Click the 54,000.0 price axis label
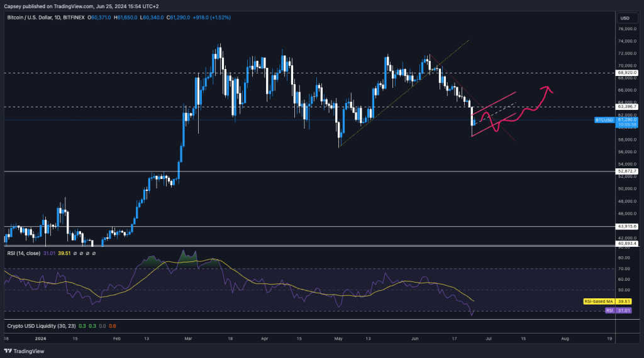644x358 pixels. pyautogui.click(x=628, y=165)
